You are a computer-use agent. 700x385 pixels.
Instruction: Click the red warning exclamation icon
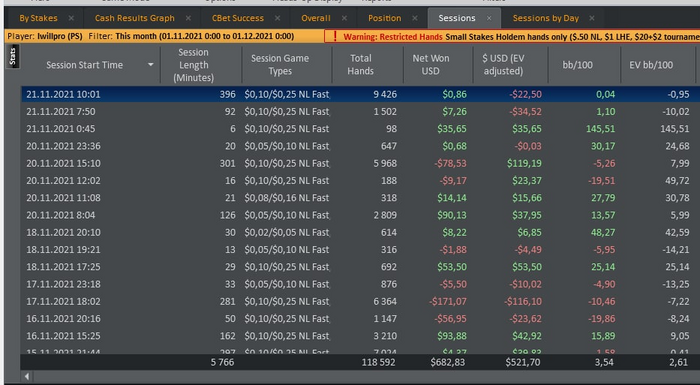click(x=335, y=36)
